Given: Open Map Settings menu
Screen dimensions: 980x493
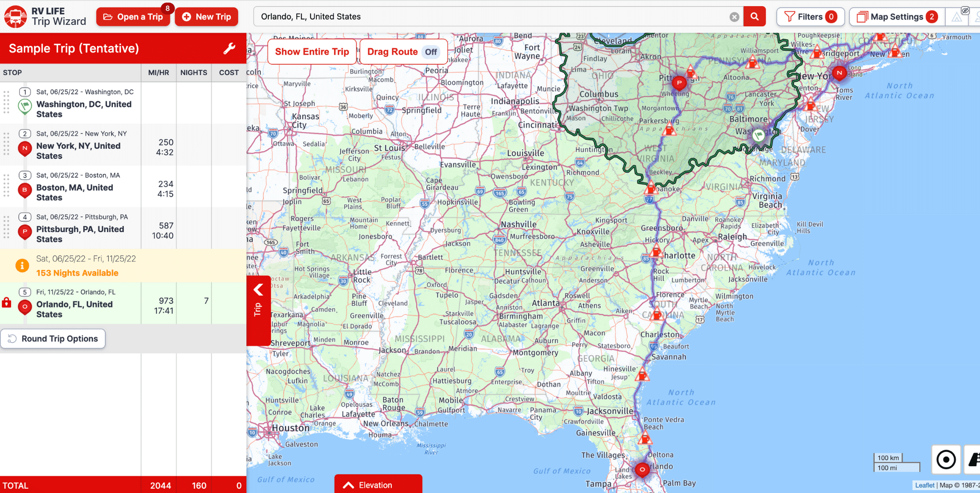Looking at the screenshot, I should tap(896, 17).
